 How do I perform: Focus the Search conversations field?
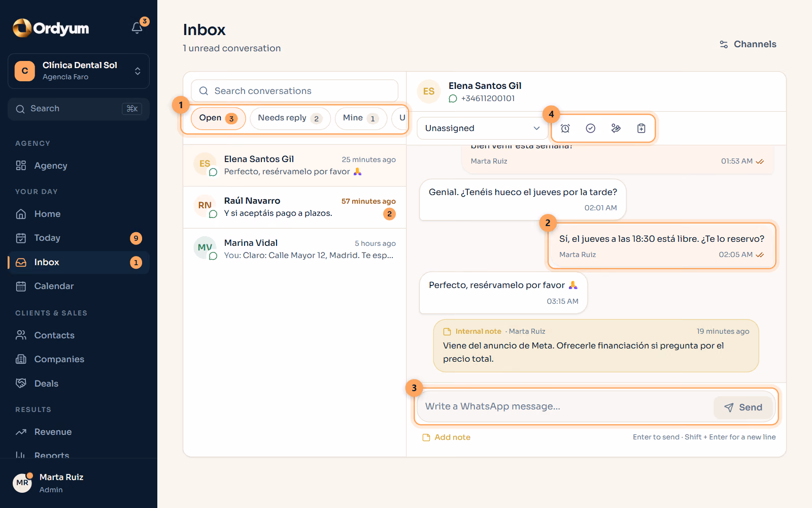click(294, 91)
